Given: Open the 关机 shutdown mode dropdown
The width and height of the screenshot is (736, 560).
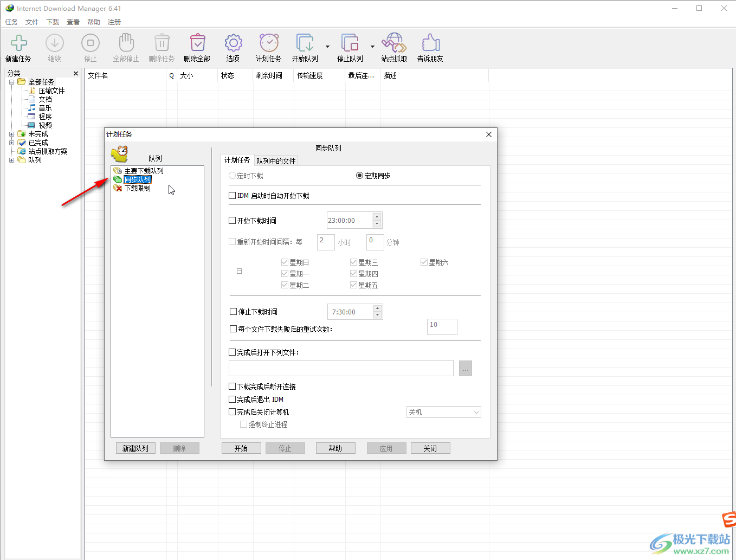Looking at the screenshot, I should click(x=443, y=413).
